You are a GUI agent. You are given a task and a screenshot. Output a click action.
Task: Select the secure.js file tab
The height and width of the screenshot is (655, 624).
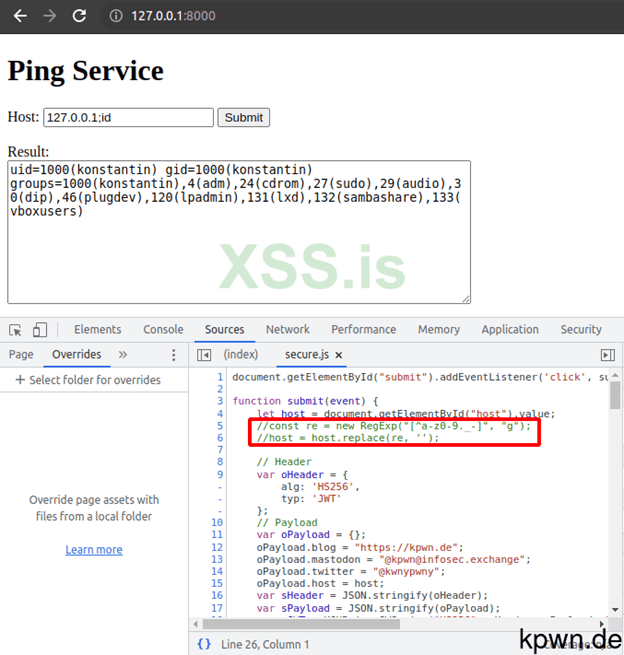[307, 355]
